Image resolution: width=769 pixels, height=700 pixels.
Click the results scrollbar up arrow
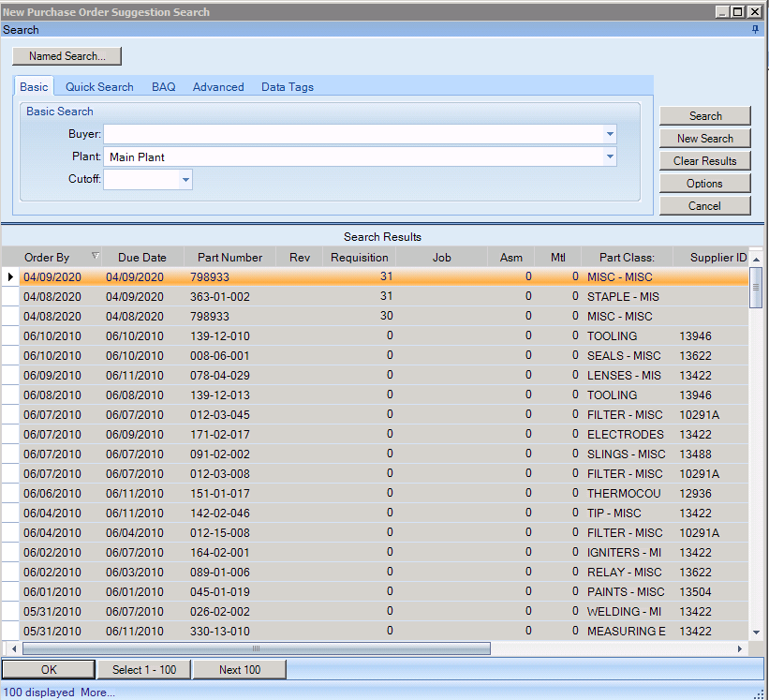pos(756,259)
